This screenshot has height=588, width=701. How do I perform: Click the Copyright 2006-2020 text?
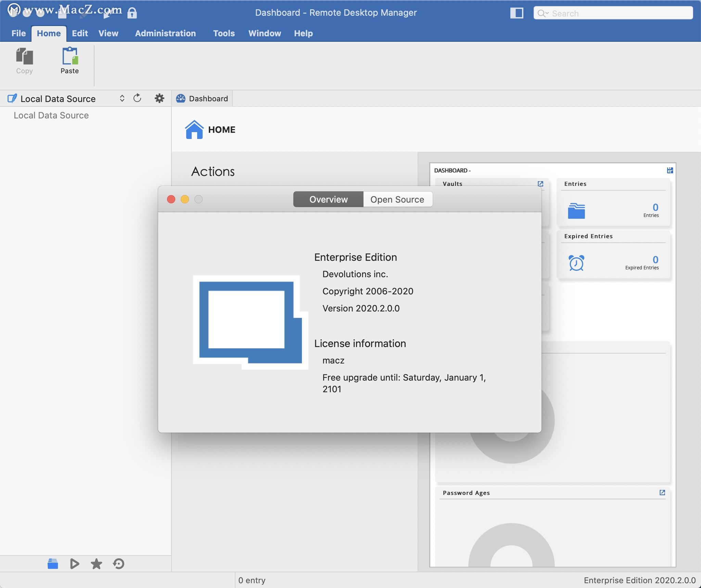pos(368,291)
